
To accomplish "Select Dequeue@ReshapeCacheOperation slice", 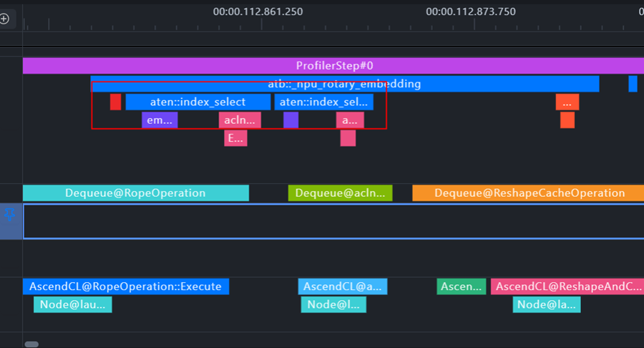I will (x=528, y=193).
